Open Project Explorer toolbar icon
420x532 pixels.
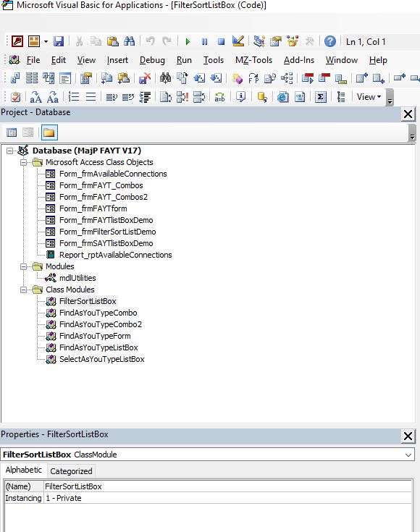click(x=259, y=41)
